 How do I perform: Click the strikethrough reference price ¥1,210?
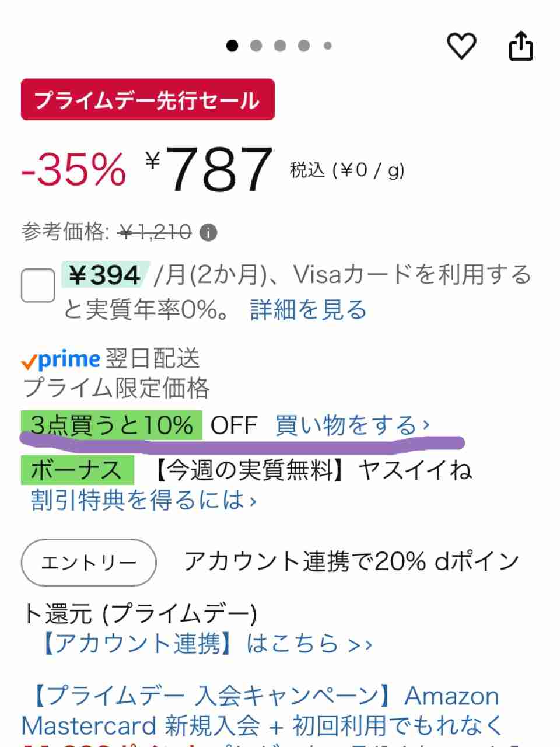(x=154, y=231)
